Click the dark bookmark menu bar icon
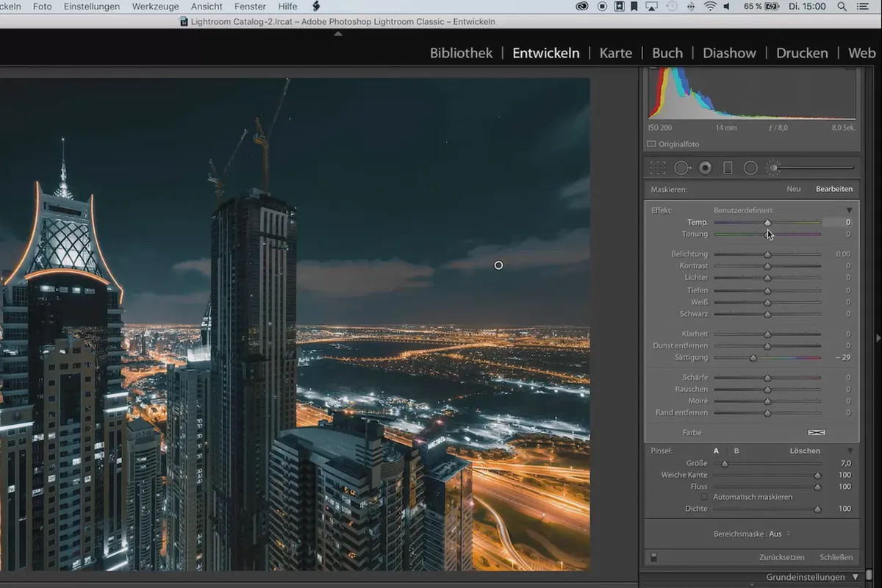This screenshot has width=882, height=588. [634, 7]
